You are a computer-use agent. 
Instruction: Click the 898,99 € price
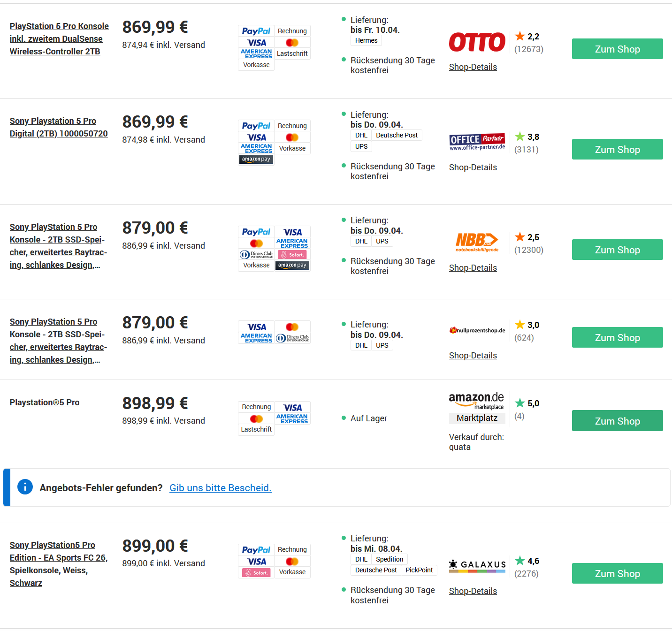tap(155, 403)
